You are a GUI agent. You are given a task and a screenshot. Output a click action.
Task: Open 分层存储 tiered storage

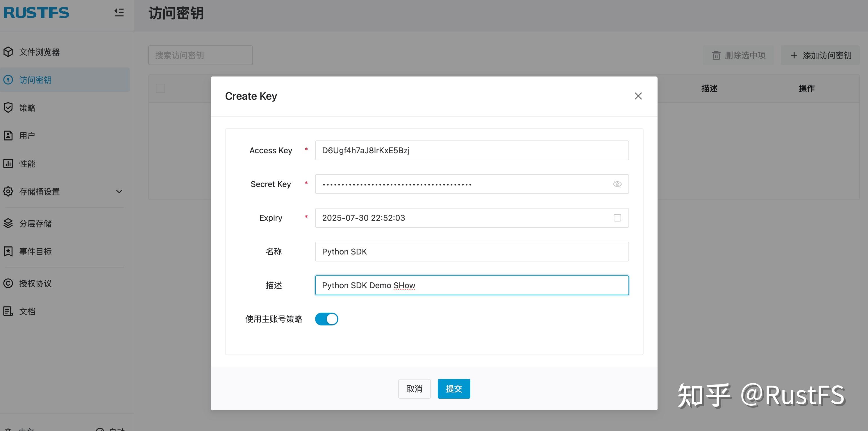(37, 223)
